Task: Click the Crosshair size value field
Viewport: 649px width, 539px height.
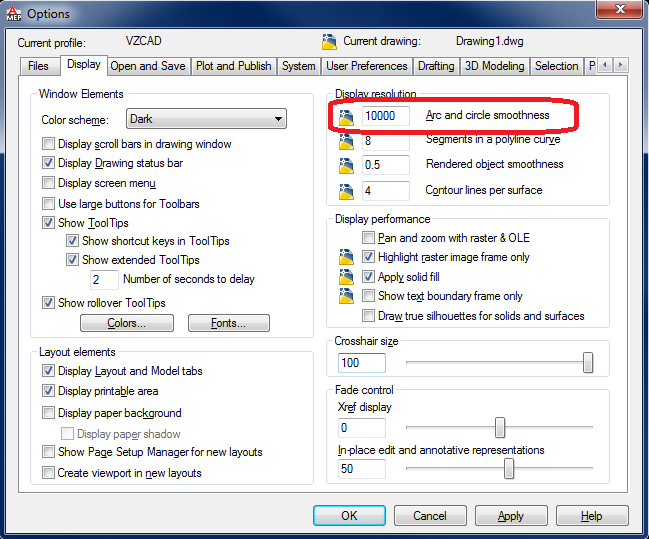Action: (362, 363)
